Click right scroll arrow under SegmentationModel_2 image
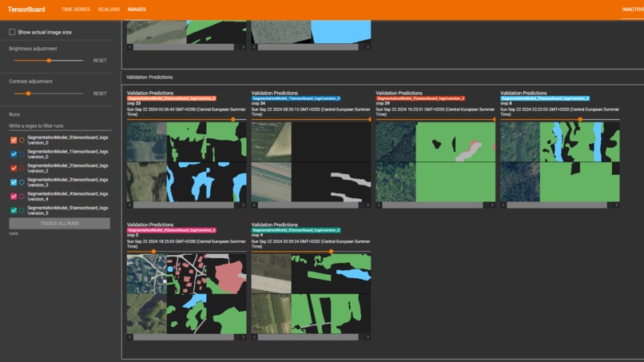Viewport: 644px width, 362px height. (492, 205)
